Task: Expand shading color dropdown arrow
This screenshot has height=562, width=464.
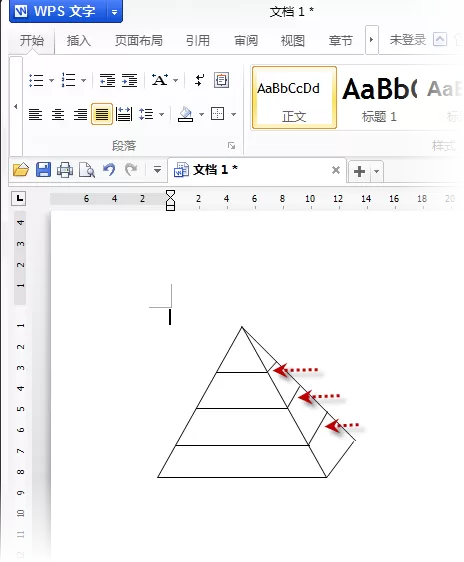Action: click(201, 114)
